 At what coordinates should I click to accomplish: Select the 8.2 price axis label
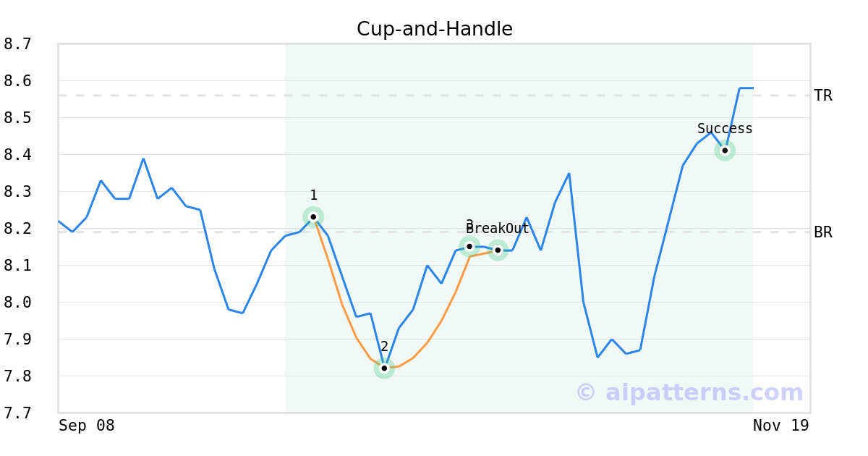[17, 229]
